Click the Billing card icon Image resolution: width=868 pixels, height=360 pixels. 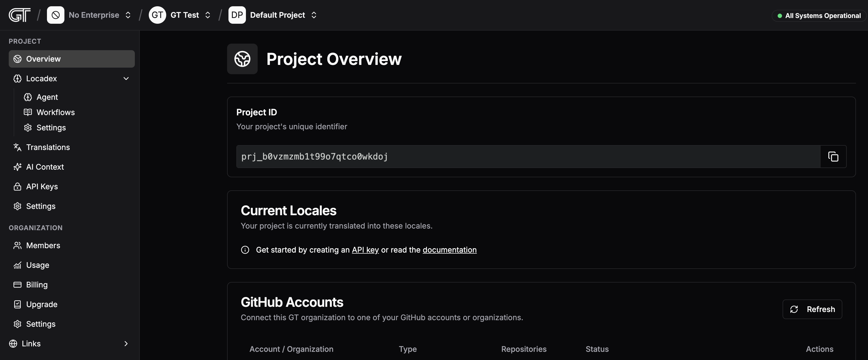tap(17, 284)
